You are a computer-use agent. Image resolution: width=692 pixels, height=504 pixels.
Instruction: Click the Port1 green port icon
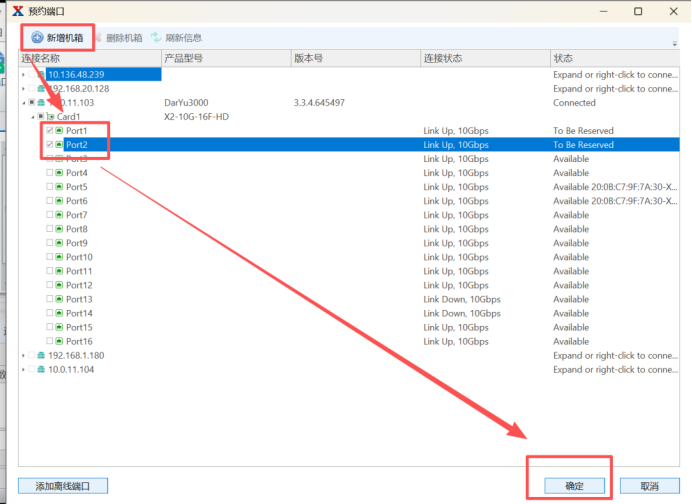59,131
